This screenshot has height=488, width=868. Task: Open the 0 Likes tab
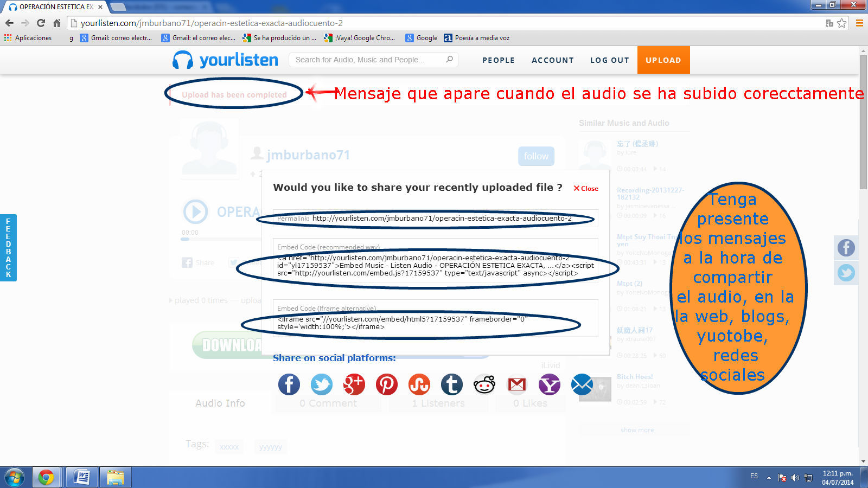pos(530,403)
